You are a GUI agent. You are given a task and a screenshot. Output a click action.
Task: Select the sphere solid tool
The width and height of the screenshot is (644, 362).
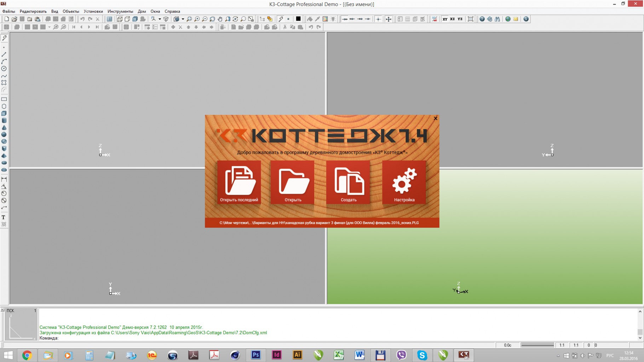(x=4, y=135)
